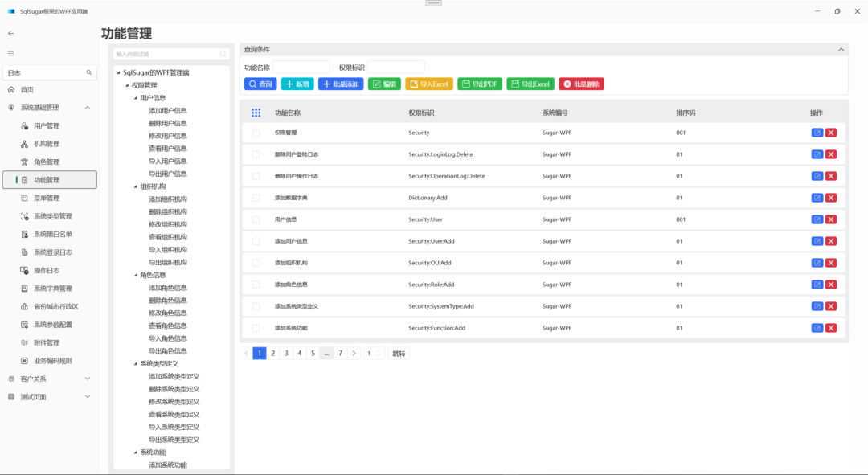Edit the 权限管理 row
868x475 pixels.
[817, 133]
